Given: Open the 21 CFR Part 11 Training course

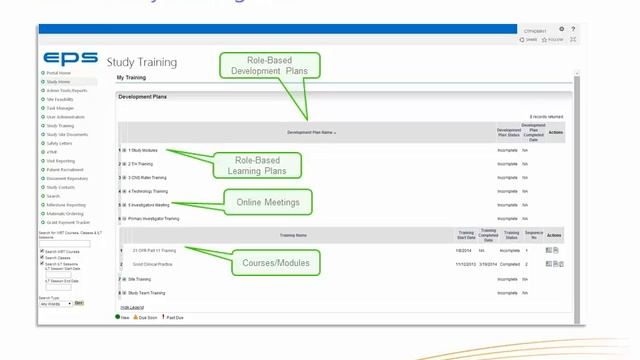Looking at the screenshot, I should pyautogui.click(x=154, y=251).
